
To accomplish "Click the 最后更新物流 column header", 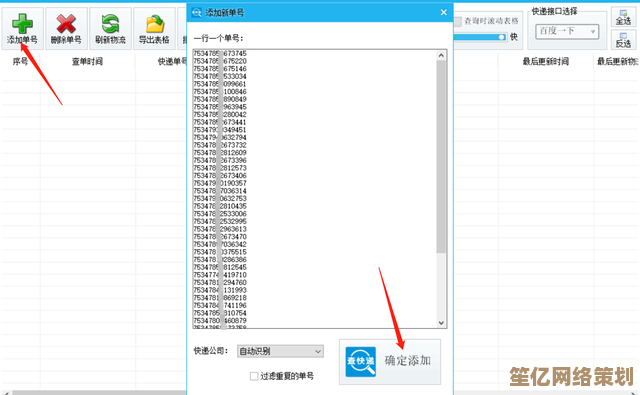I will (617, 62).
